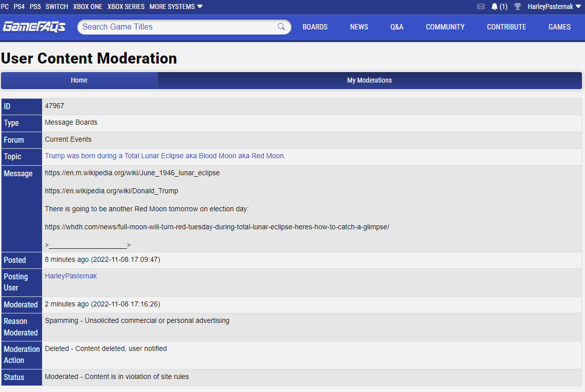
Task: Open the Xbox Series platform link
Action: pyautogui.click(x=126, y=7)
